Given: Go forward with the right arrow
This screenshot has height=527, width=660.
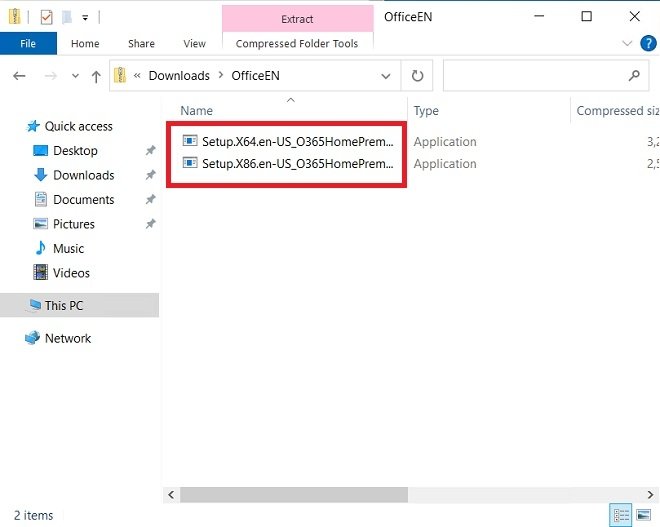Looking at the screenshot, I should click(51, 76).
